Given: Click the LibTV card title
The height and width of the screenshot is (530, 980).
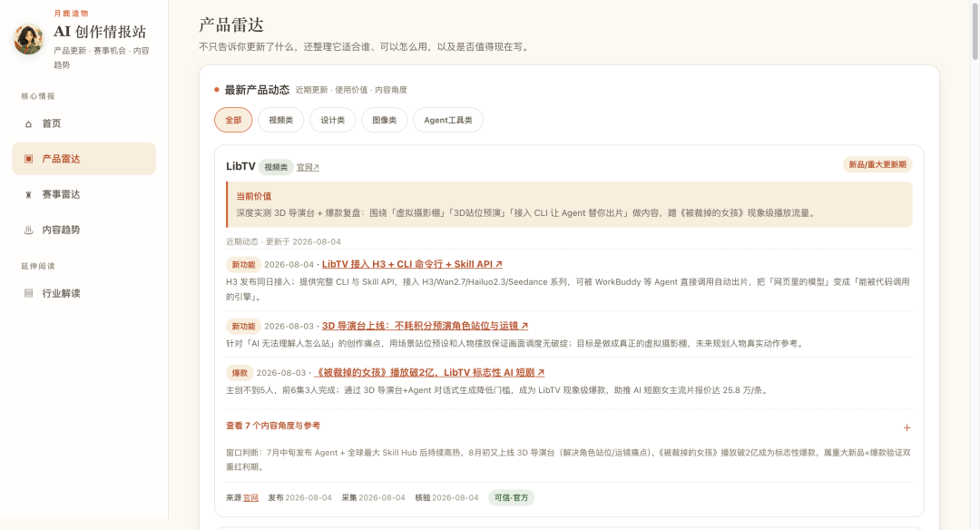Looking at the screenshot, I should pyautogui.click(x=240, y=166).
